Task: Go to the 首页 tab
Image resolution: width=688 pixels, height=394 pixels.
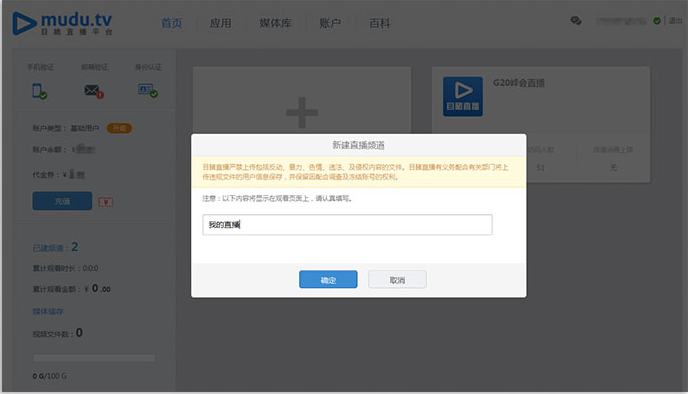Action: (172, 23)
